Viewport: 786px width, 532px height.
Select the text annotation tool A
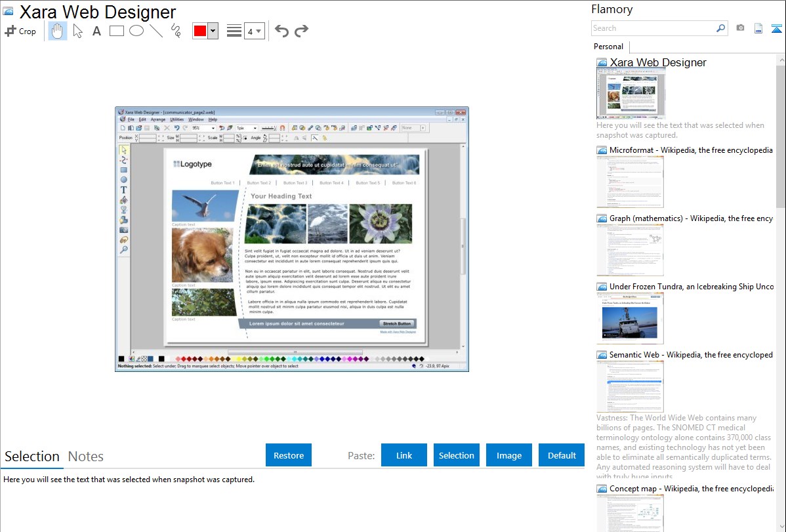point(96,31)
